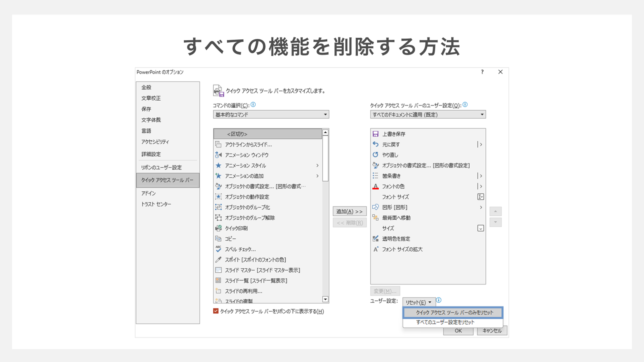Select アウトラインからスライド icon in left list

(x=219, y=144)
